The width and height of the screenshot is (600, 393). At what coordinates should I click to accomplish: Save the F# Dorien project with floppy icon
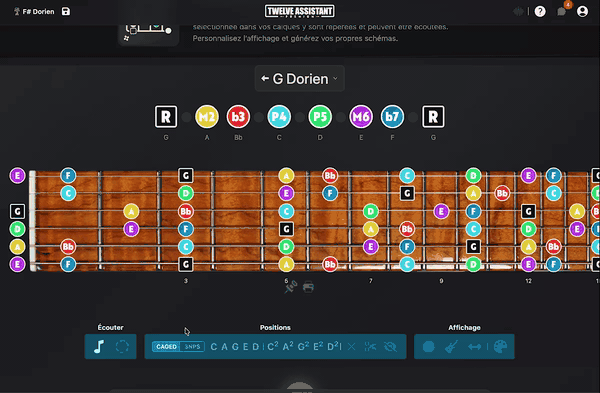pyautogui.click(x=66, y=11)
